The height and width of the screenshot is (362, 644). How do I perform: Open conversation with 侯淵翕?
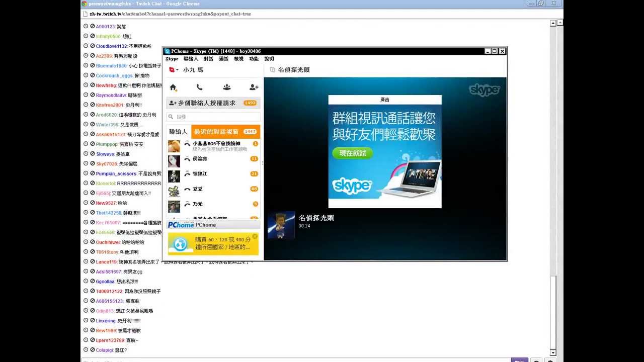pos(213,161)
